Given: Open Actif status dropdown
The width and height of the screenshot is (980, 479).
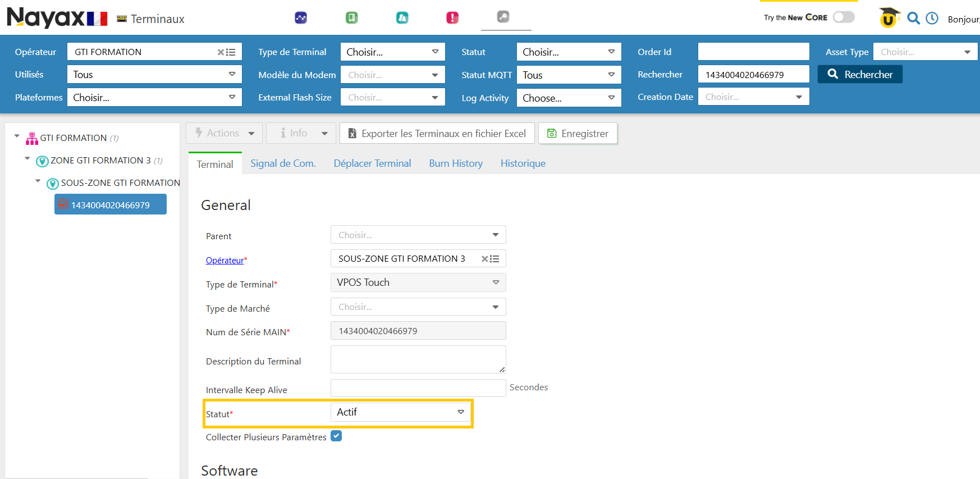Looking at the screenshot, I should click(401, 412).
